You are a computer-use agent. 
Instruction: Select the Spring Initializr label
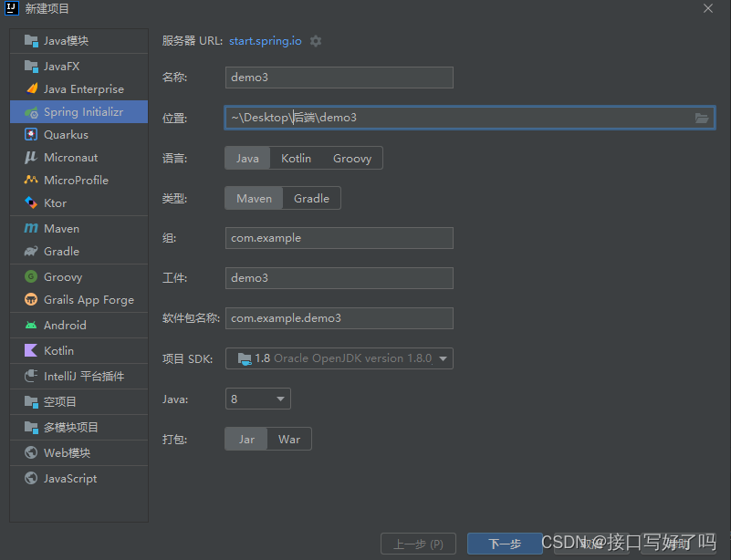(x=83, y=112)
